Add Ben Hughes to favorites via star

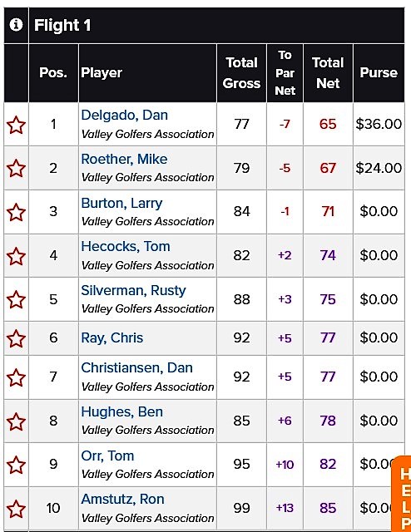(x=16, y=421)
